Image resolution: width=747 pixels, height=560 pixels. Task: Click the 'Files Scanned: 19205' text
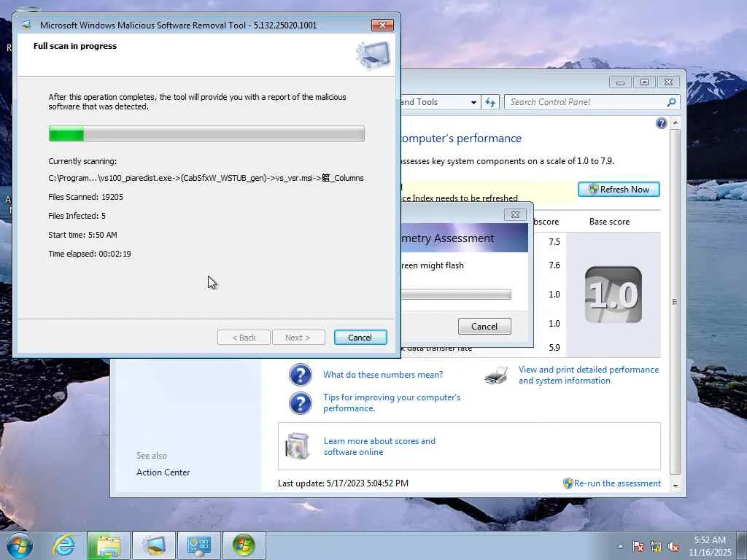click(x=86, y=197)
